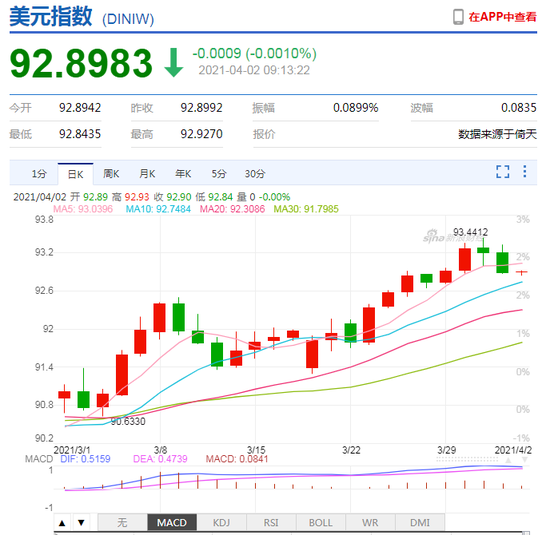Switch to the 1分 chart tab
550x535 pixels.
[39, 174]
